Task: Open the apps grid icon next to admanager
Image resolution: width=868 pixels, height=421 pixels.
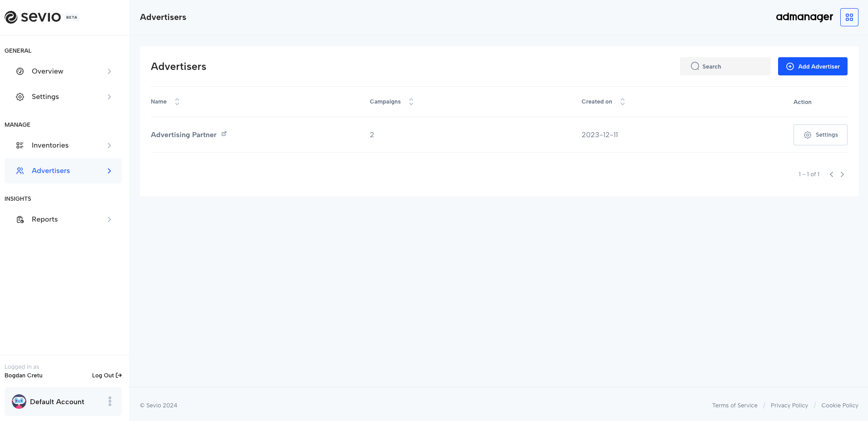Action: [x=848, y=17]
